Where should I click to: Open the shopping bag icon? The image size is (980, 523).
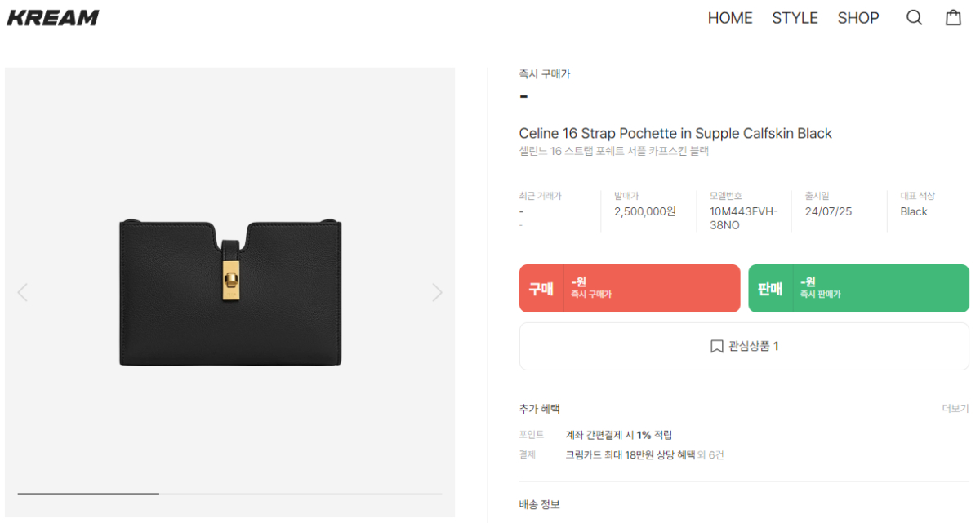coord(953,18)
